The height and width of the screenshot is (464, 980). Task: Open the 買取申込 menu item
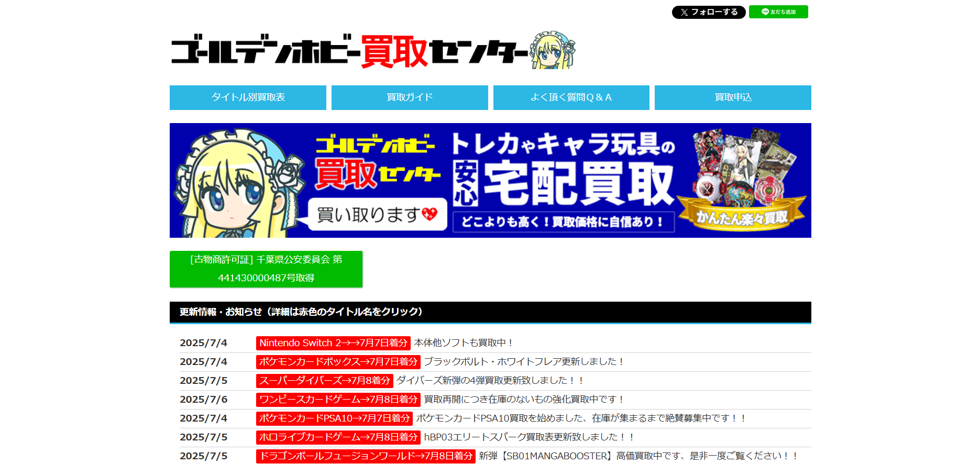click(x=733, y=97)
